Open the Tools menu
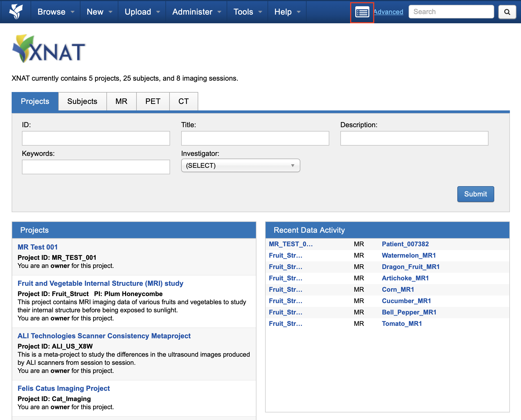Viewport: 521px width, 420px height. coord(247,12)
